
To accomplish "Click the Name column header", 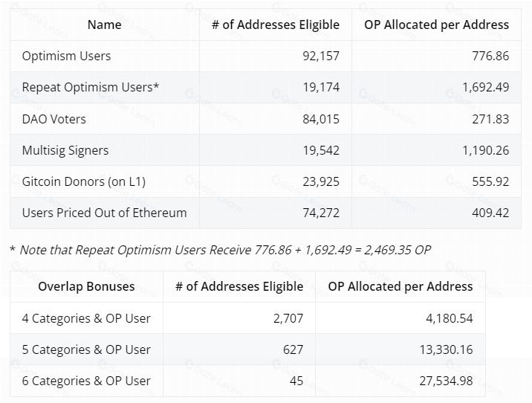I will pyautogui.click(x=104, y=25).
